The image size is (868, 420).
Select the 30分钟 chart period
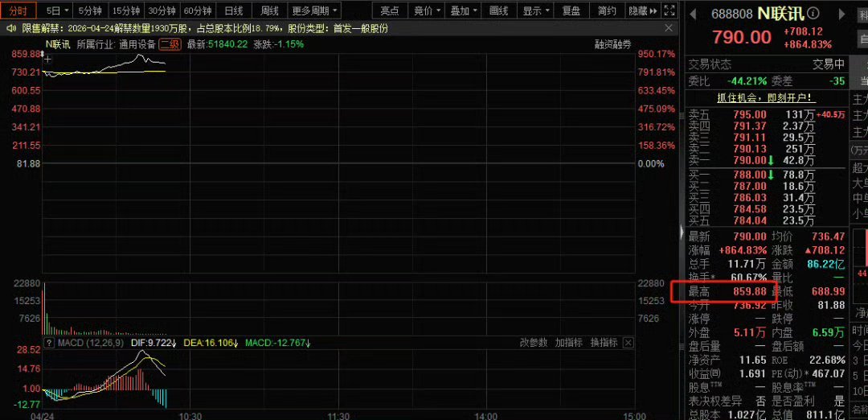162,10
